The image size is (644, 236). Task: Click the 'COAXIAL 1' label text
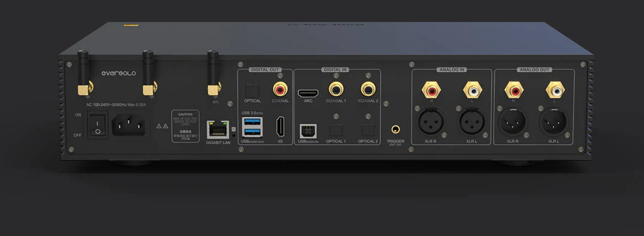point(336,101)
